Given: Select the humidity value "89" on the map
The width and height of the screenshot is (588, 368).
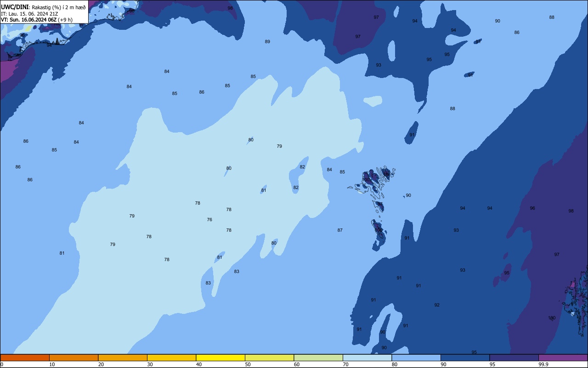Looking at the screenshot, I should click(267, 42).
